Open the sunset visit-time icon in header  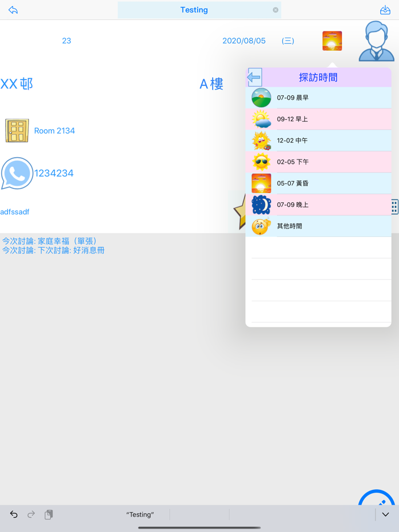[x=332, y=40]
